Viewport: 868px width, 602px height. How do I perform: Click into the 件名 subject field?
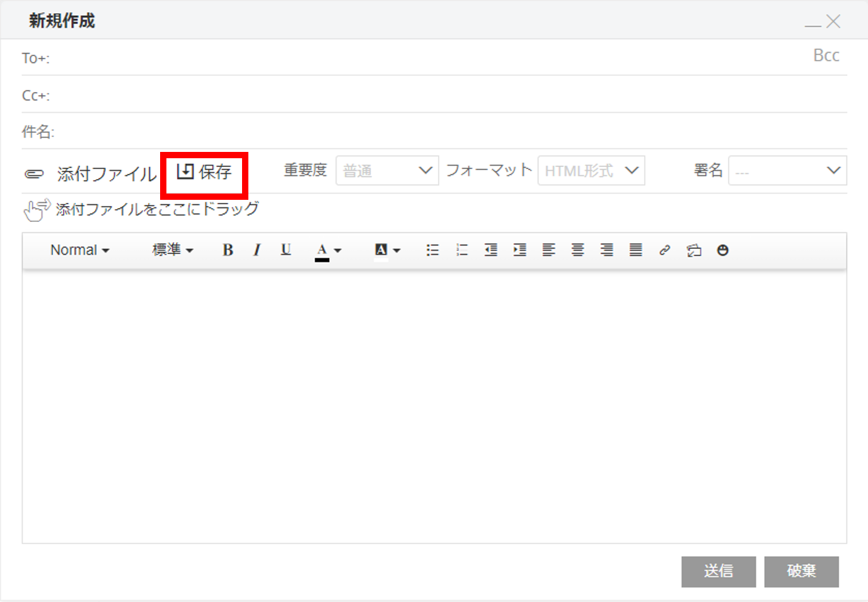(x=451, y=132)
